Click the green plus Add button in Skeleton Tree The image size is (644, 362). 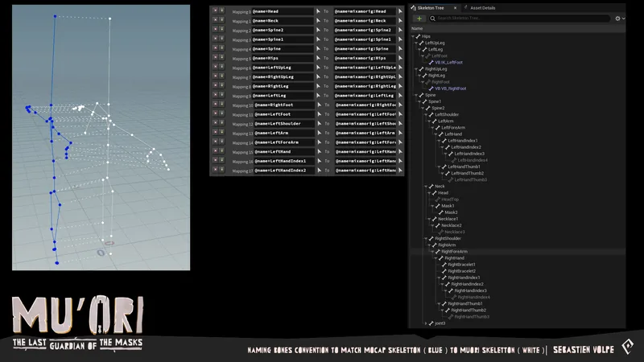[419, 19]
